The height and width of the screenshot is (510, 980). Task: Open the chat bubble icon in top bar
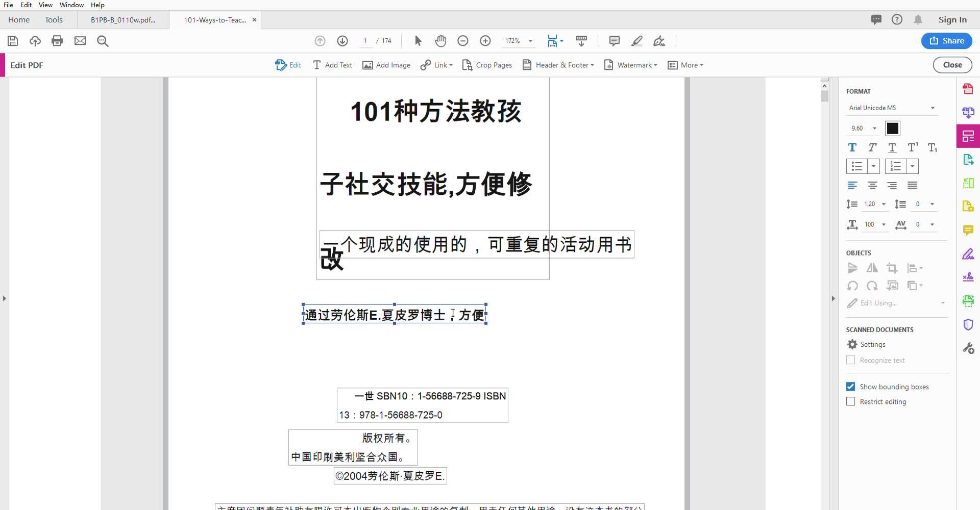pyautogui.click(x=876, y=19)
